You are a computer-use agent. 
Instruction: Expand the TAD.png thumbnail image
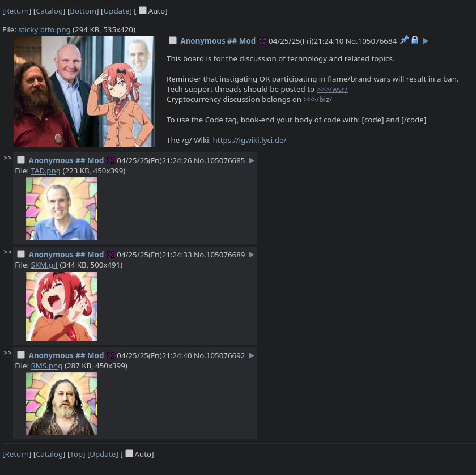[x=61, y=209]
